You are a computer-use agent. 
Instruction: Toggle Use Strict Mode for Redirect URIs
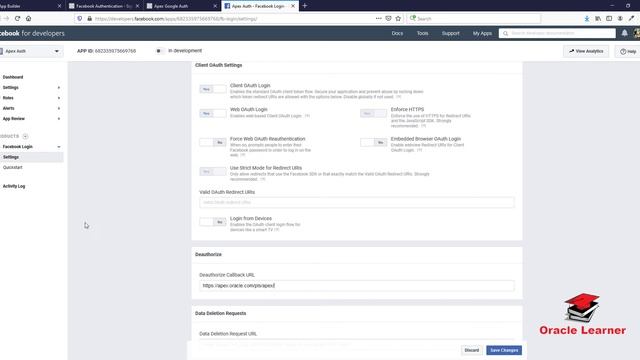pos(213,171)
